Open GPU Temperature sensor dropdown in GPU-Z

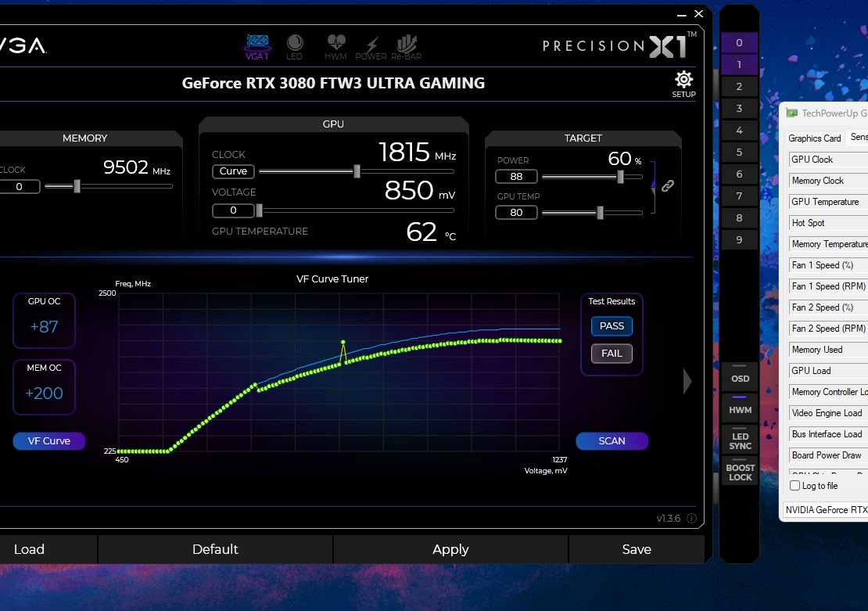tap(828, 202)
